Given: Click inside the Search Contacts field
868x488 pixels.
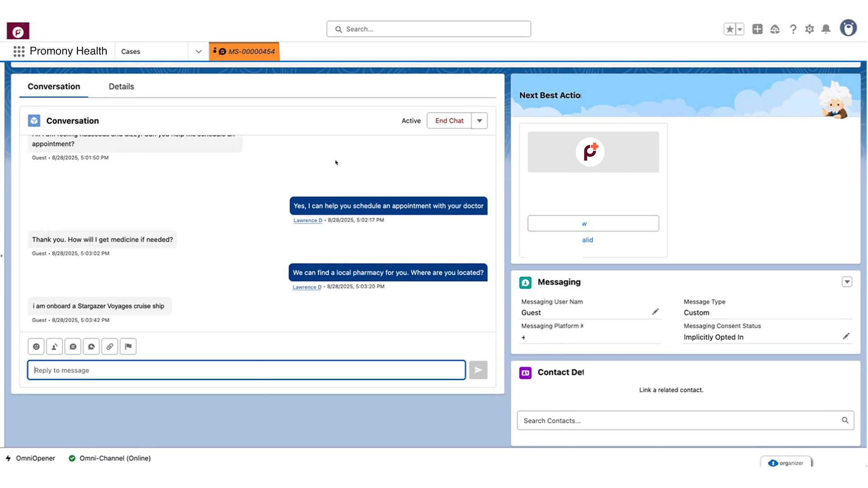Looking at the screenshot, I should tap(656, 420).
